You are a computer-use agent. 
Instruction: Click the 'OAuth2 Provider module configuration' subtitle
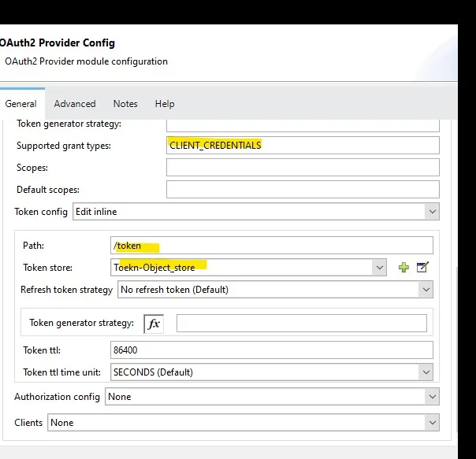tap(86, 61)
